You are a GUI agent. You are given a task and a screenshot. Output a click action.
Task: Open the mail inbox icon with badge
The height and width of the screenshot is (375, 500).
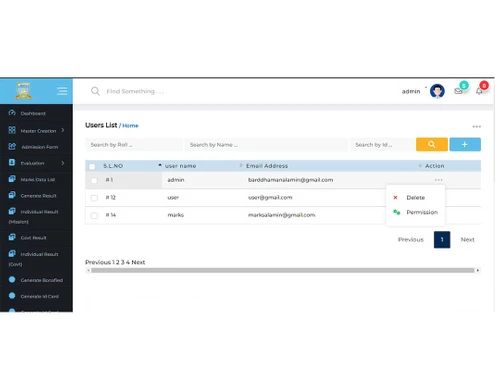tap(459, 91)
